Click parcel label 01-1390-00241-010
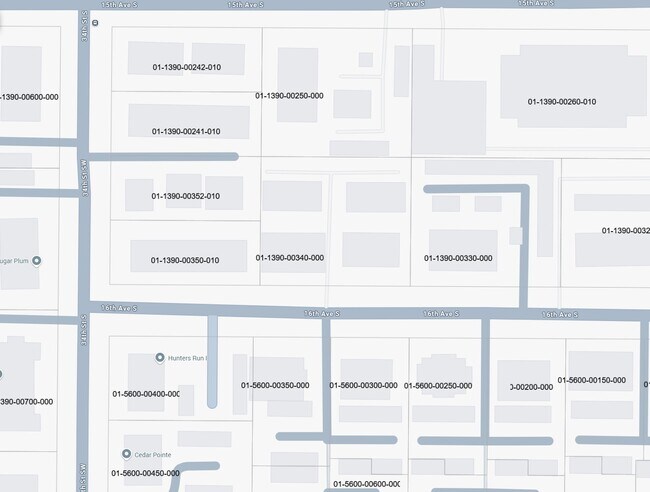Screen dimensions: 650x492 point(186,131)
